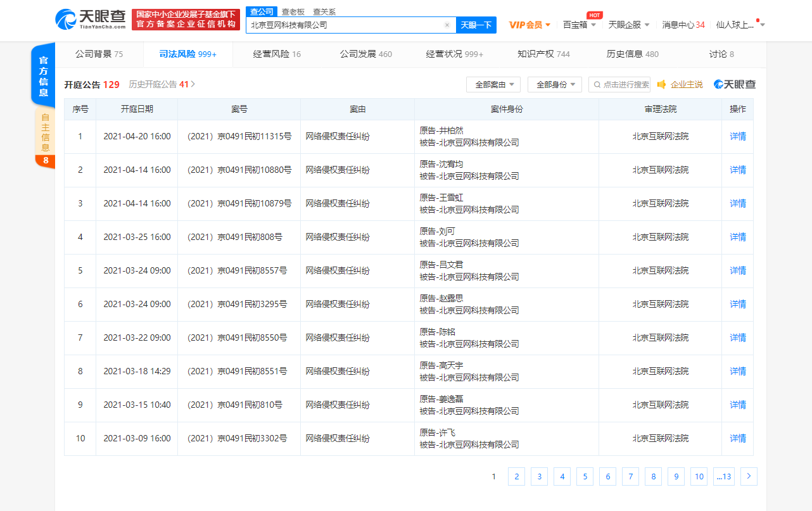This screenshot has width=812, height=511.
Task: Open 详情 for case 京0491民初10879号
Action: [x=737, y=203]
